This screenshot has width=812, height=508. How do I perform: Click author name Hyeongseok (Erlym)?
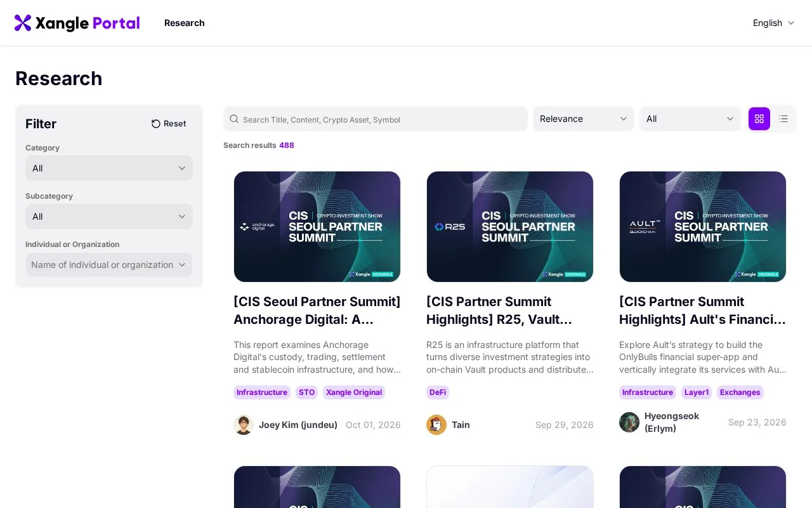[672, 422]
